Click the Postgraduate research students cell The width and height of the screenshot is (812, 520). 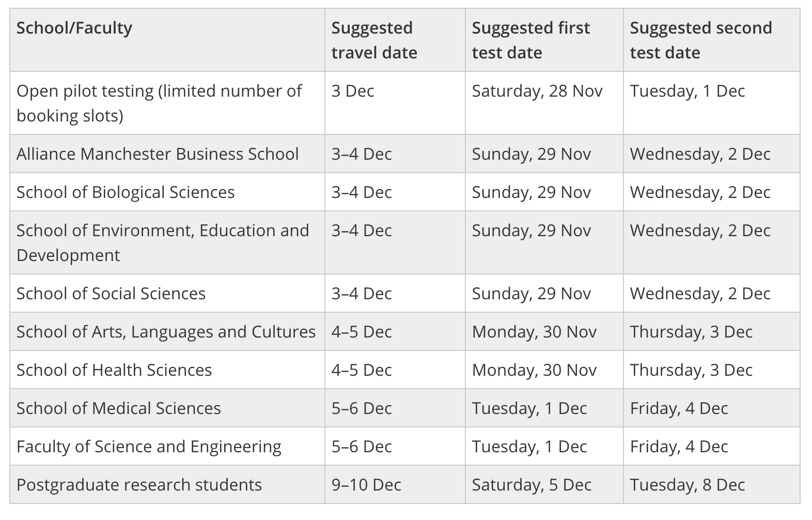pos(139,485)
